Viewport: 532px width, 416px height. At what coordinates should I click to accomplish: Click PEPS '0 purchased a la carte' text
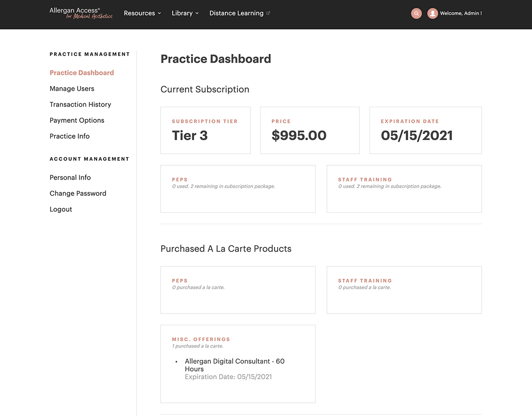[198, 287]
